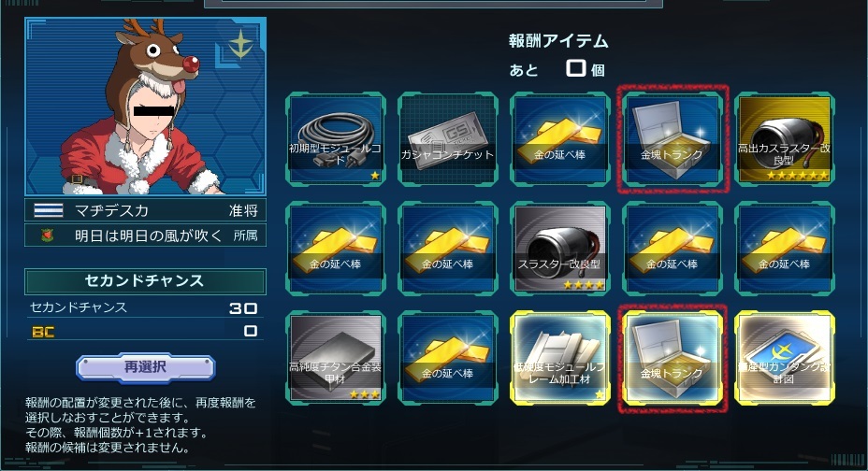The width and height of the screenshot is (868, 471).
Task: Click the セカンドチャンス header bar
Action: (145, 281)
